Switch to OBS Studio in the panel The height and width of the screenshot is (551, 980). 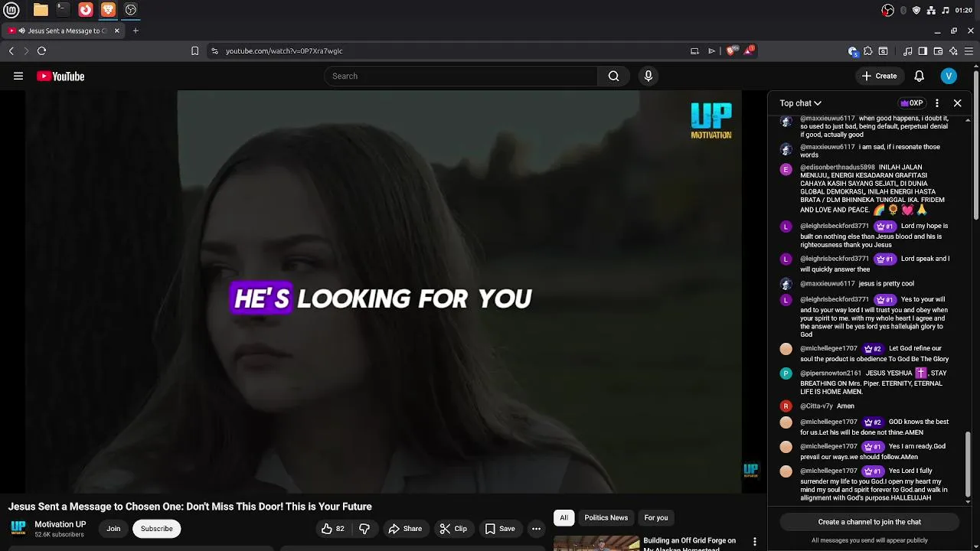[x=131, y=10]
